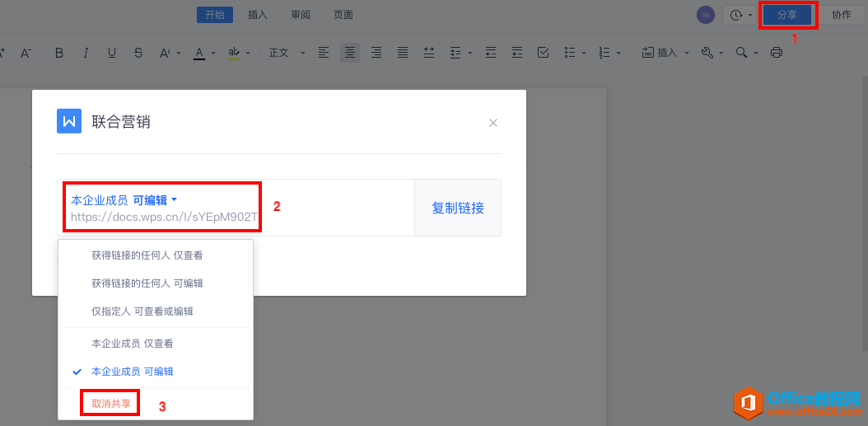Center align the text
This screenshot has width=868, height=426.
click(x=350, y=53)
